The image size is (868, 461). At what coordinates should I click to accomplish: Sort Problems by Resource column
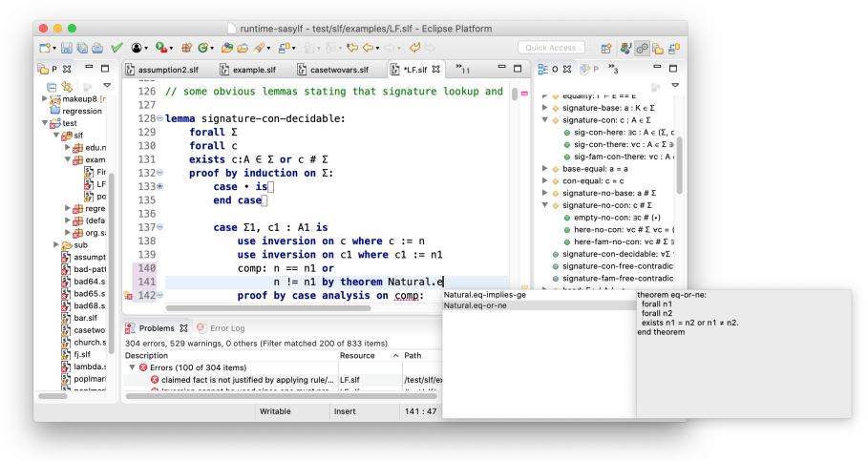tap(369, 355)
